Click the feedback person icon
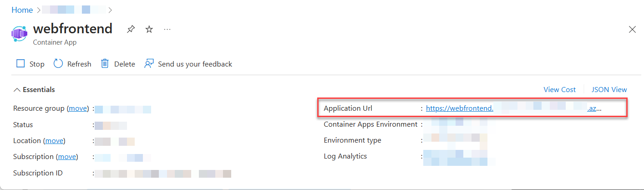Viewport: 644px width, 190px height. coord(149,64)
